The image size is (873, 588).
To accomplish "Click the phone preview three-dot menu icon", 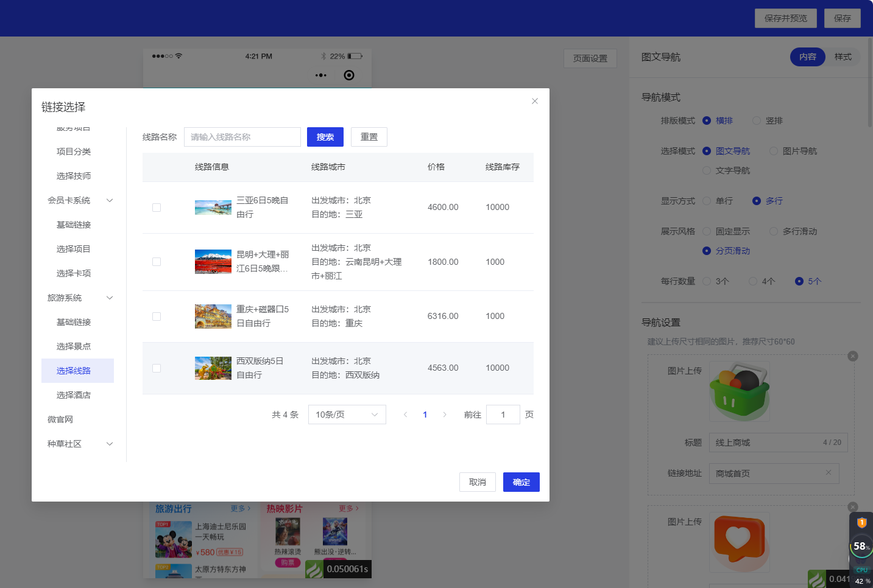I will click(x=321, y=75).
